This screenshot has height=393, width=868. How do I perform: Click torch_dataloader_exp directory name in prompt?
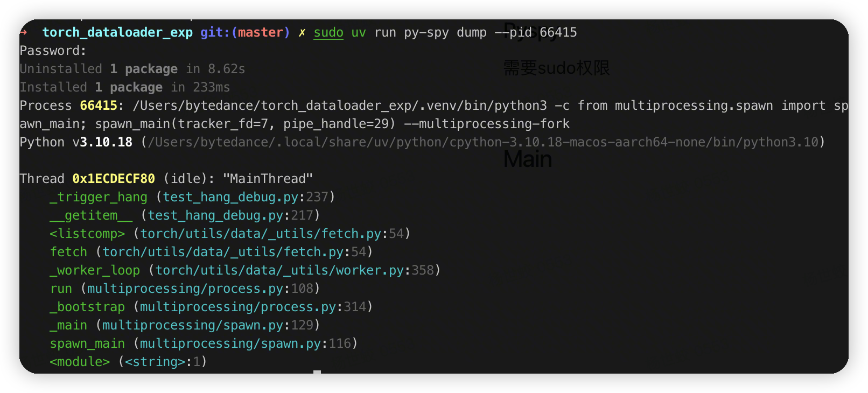coord(117,33)
